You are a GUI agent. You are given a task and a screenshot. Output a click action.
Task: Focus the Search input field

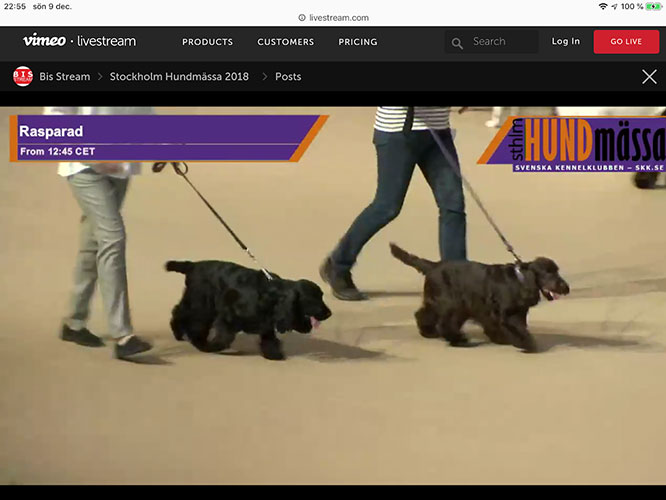pos(491,42)
